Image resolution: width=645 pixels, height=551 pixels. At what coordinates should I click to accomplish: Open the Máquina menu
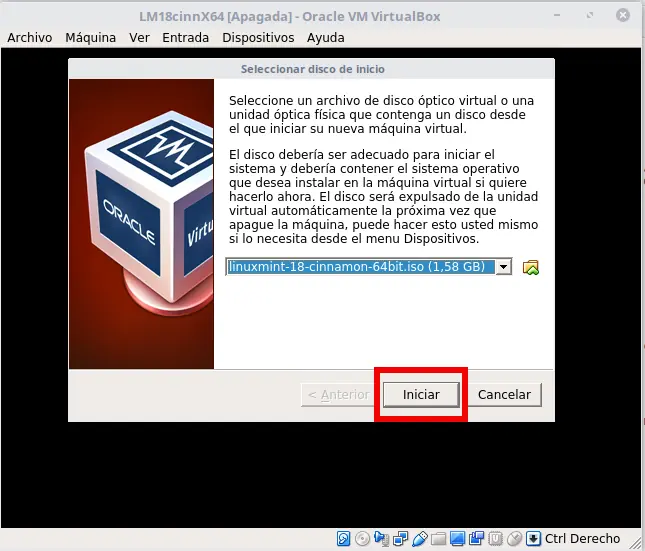coord(90,38)
